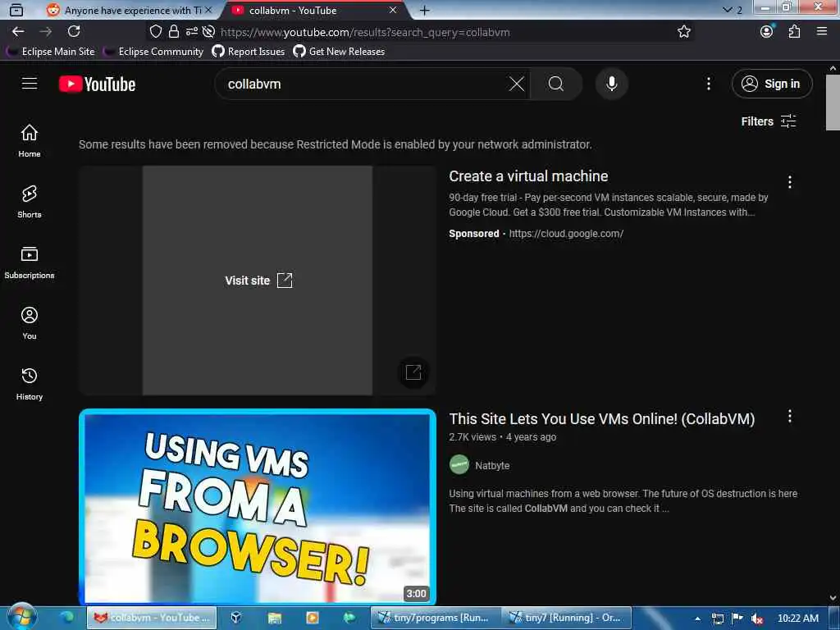Viewport: 840px width, 630px height.
Task: Switch to tiny7 [Running] taskbar window
Action: point(566,618)
